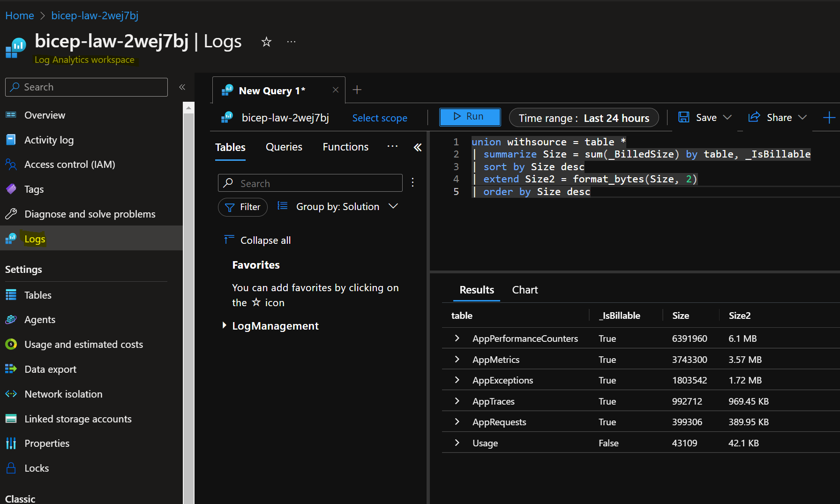The width and height of the screenshot is (840, 504).
Task: Expand the AppMetrics row
Action: (x=457, y=359)
